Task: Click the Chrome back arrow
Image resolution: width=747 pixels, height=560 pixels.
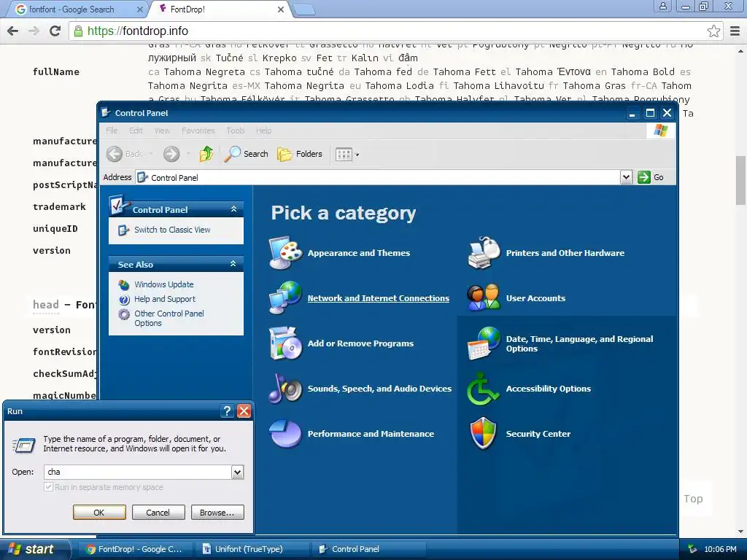Action: (x=13, y=31)
